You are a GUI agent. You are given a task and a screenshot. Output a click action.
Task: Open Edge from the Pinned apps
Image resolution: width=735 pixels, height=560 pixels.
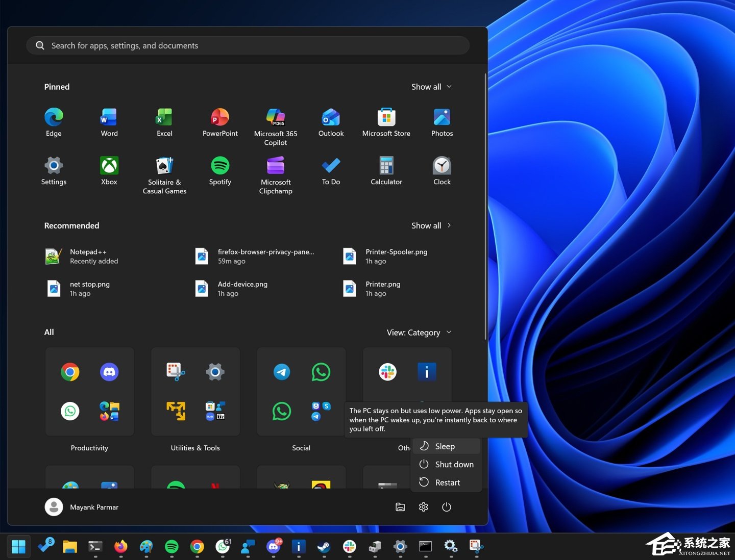click(54, 122)
